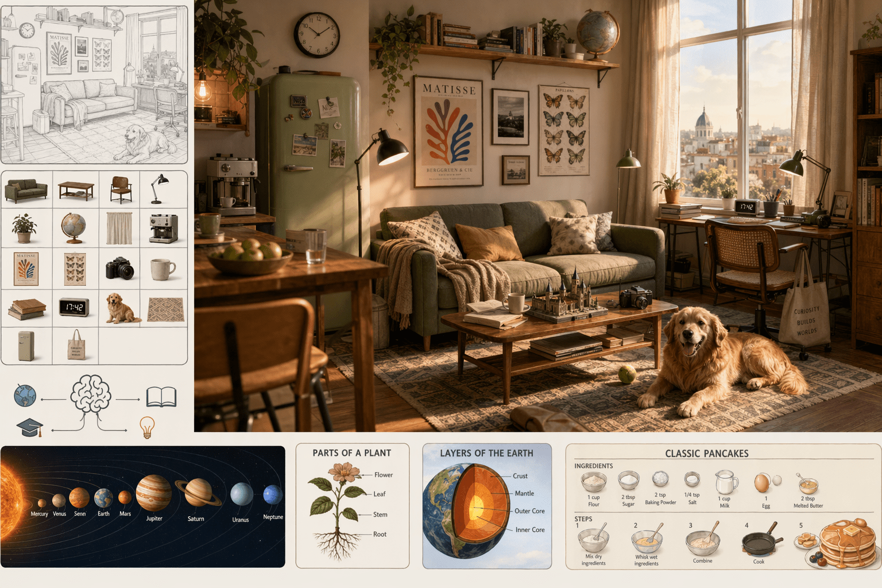Click the mint refrigerator icon in the grid
This screenshot has width=882, height=588.
click(26, 346)
